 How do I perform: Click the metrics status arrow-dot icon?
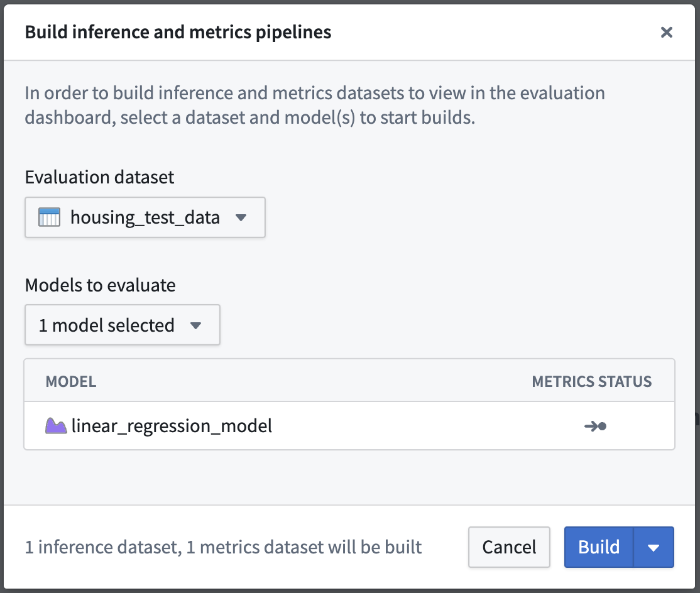(595, 426)
